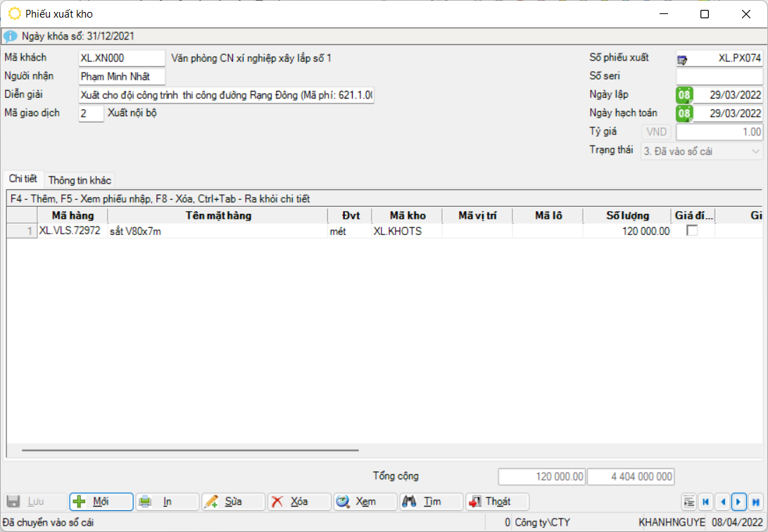Open the Thông tin khác tab
This screenshot has height=532, width=768.
[80, 180]
